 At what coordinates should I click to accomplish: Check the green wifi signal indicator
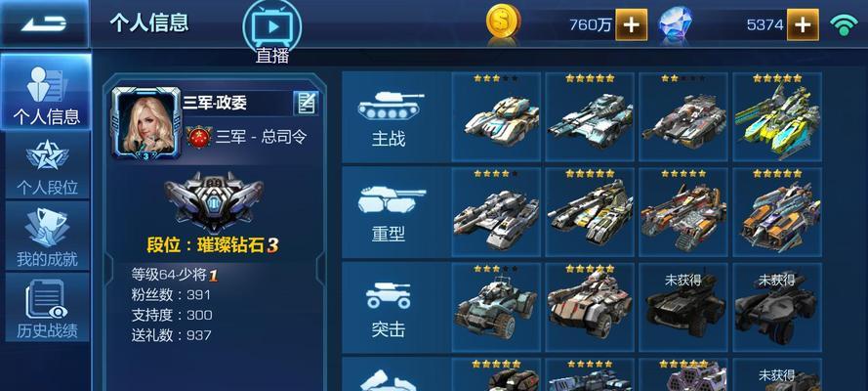pos(844,24)
